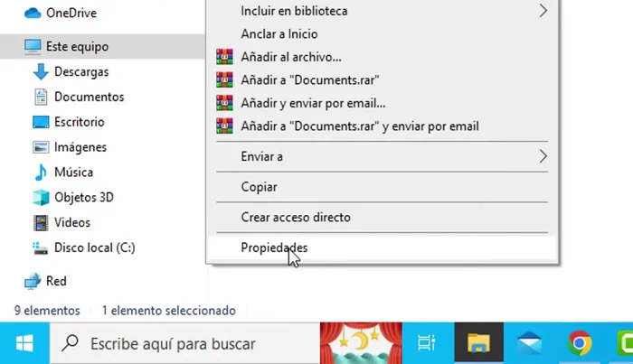Open Videos in the sidebar

(72, 222)
